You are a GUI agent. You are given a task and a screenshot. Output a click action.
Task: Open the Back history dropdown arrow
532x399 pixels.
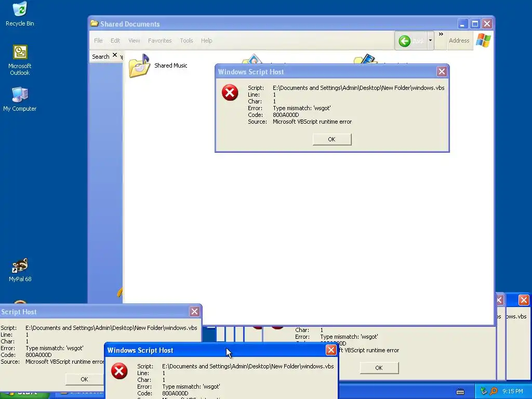[x=430, y=41]
